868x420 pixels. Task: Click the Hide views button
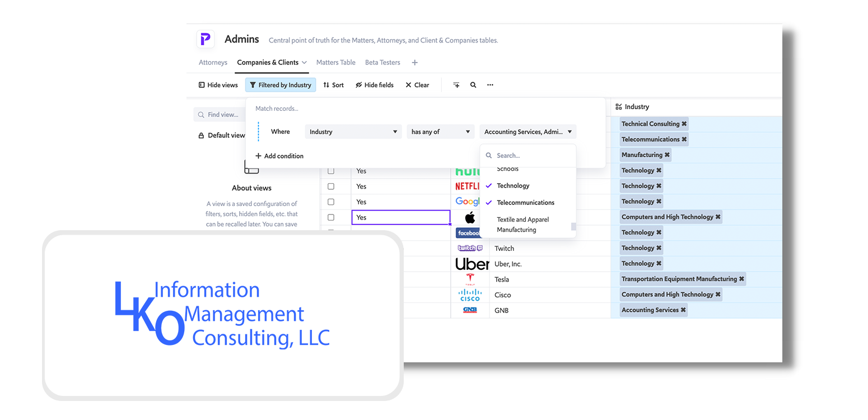tap(218, 85)
